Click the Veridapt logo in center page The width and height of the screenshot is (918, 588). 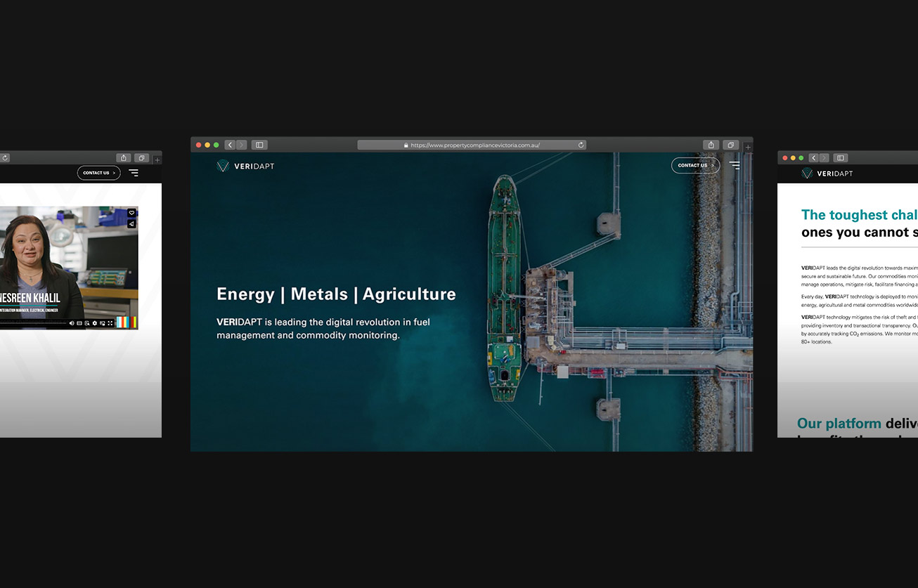coord(245,166)
